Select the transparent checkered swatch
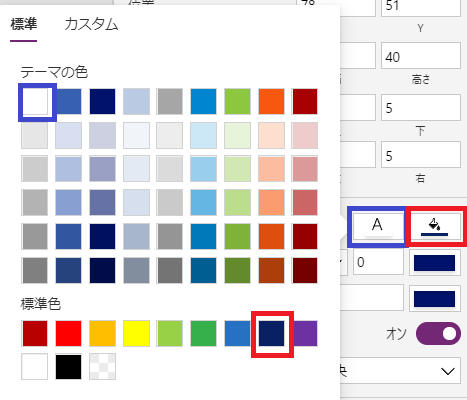 [102, 367]
